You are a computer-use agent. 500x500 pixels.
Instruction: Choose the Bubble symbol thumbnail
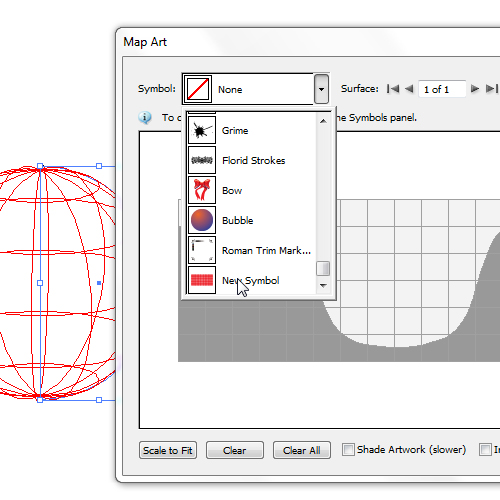(202, 220)
